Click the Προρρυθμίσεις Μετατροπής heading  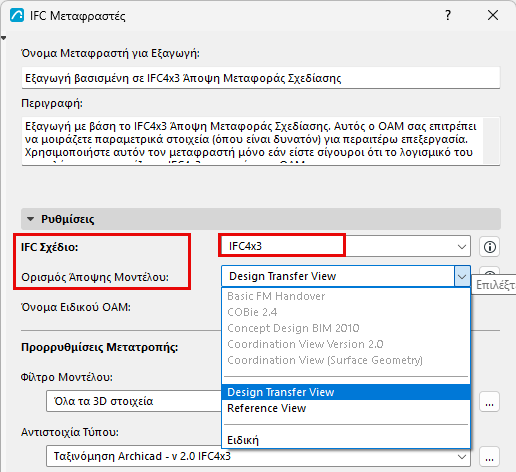pyautogui.click(x=100, y=347)
